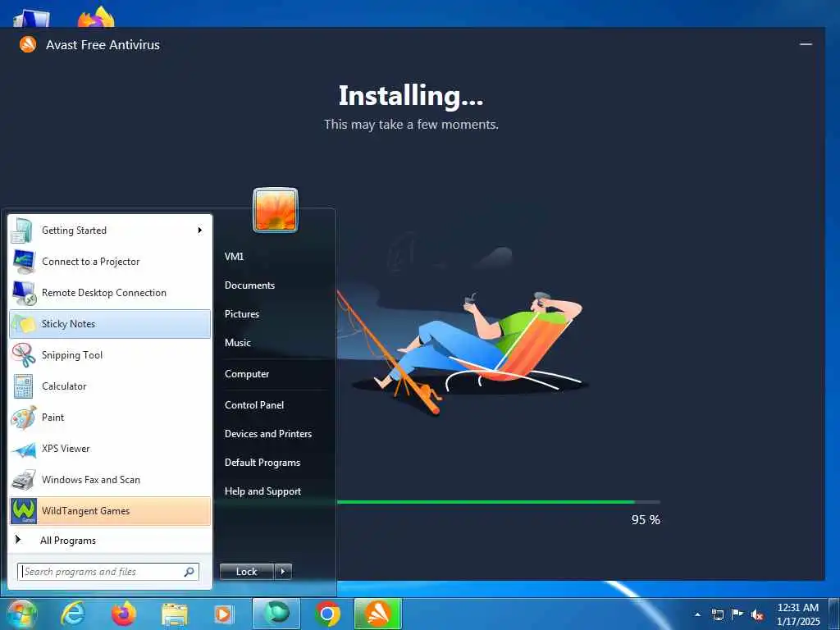Open Computer from the Start menu
This screenshot has width=840, height=630.
tap(247, 374)
